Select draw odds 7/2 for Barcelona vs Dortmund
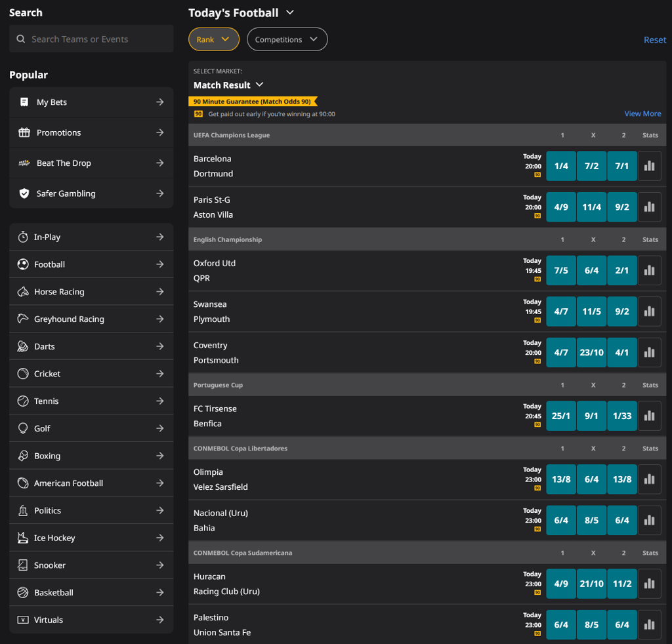This screenshot has height=644, width=672. pyautogui.click(x=591, y=166)
